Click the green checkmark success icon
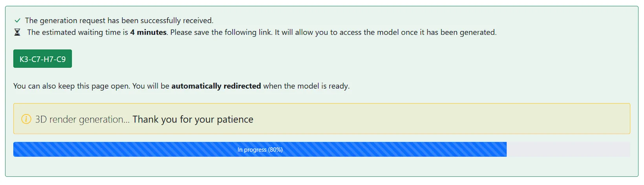 (17, 20)
